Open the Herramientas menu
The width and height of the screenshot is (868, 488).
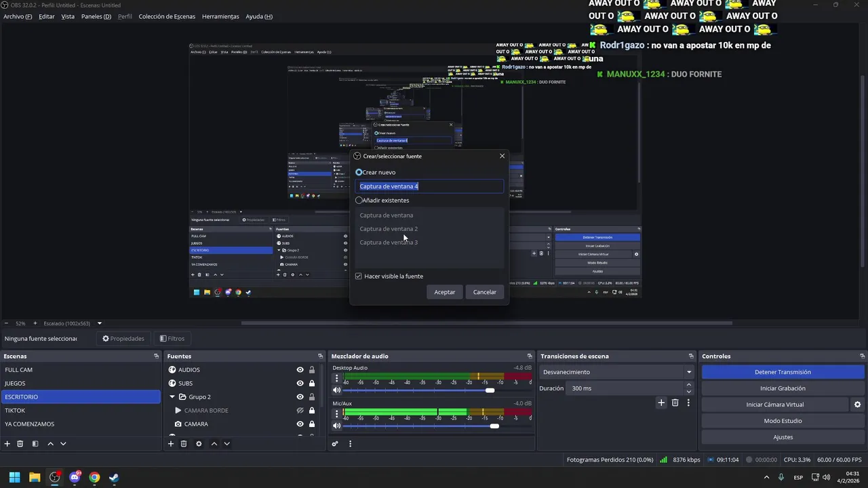(220, 16)
